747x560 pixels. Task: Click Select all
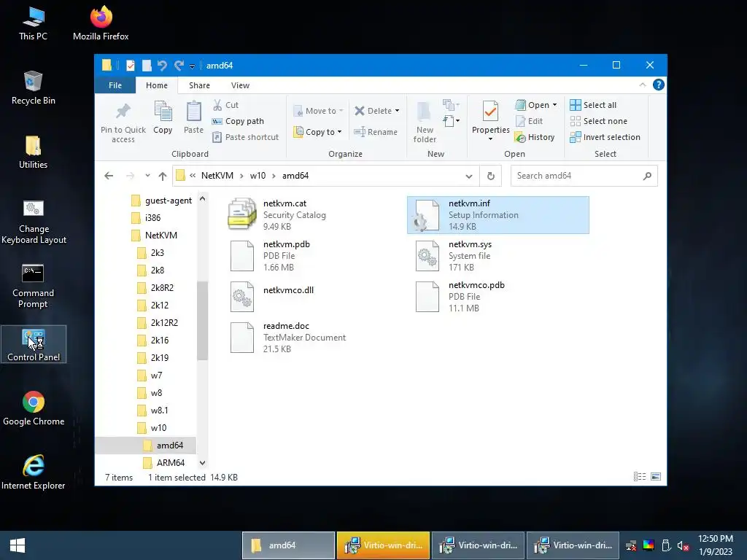(x=593, y=105)
